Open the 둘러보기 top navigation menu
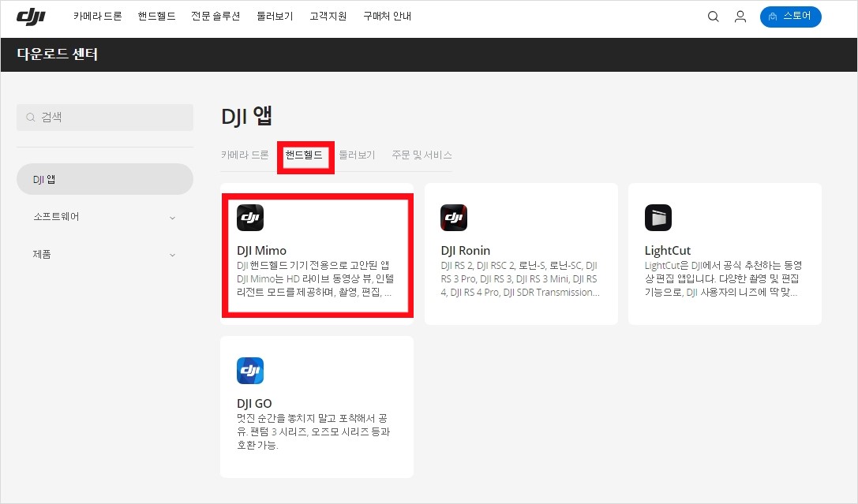Screen dimensions: 858x504 (275, 17)
